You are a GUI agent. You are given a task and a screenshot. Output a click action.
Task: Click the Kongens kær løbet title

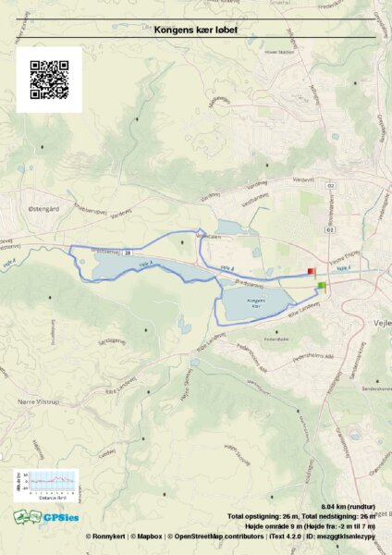pyautogui.click(x=196, y=30)
